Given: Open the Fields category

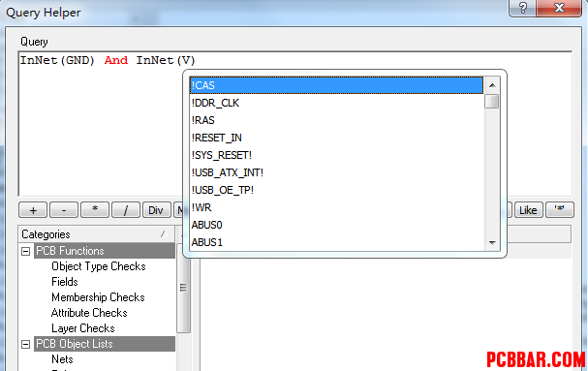Looking at the screenshot, I should pyautogui.click(x=65, y=282).
